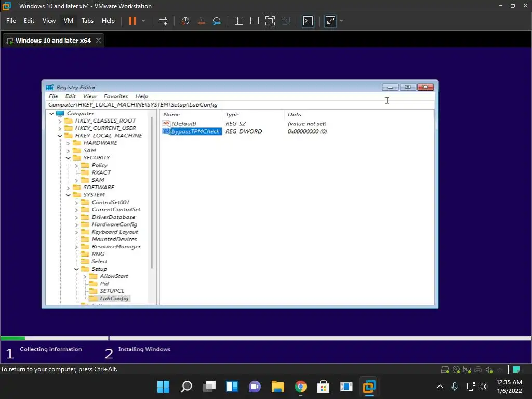The height and width of the screenshot is (399, 532).
Task: Collapse the Computer node in registry tree
Action: [51, 114]
